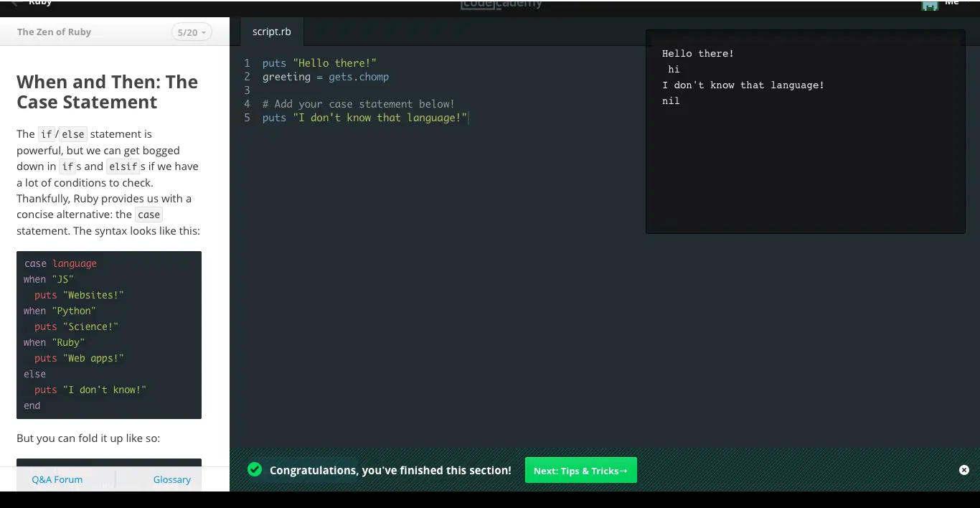The width and height of the screenshot is (980, 508).
Task: Dismiss the congratulations banner with X icon
Action: pyautogui.click(x=963, y=470)
